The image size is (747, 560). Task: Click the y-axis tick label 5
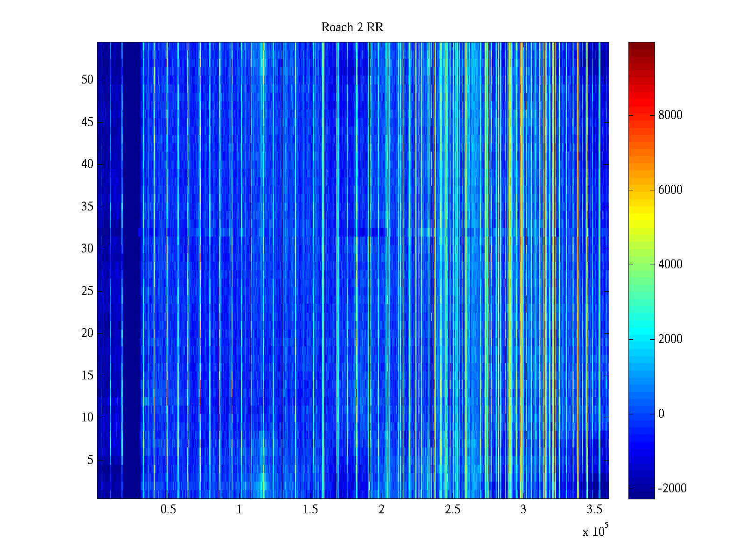90,460
